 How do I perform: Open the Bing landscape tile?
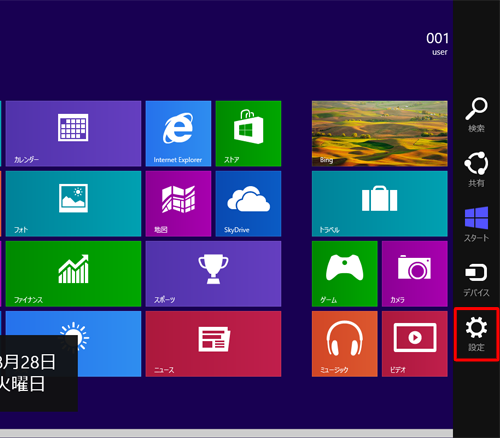coord(380,134)
